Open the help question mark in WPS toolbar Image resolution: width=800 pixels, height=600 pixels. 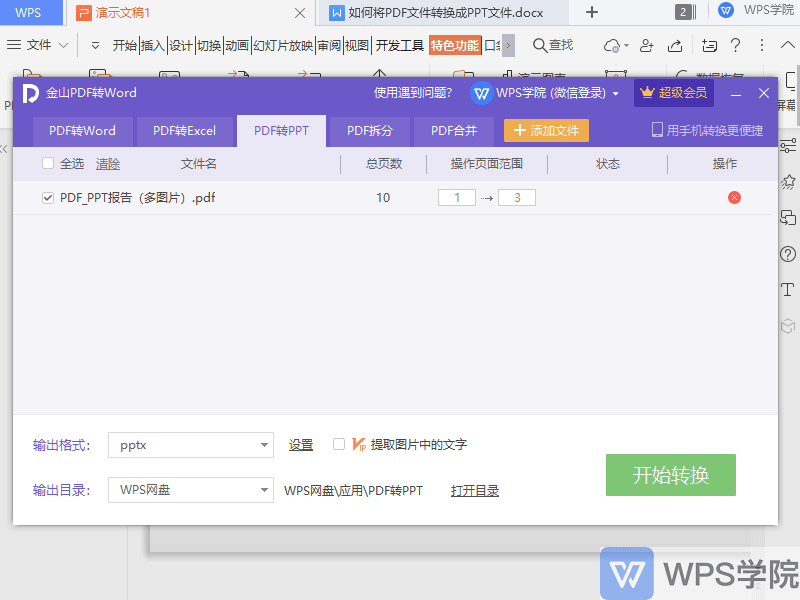pyautogui.click(x=735, y=45)
